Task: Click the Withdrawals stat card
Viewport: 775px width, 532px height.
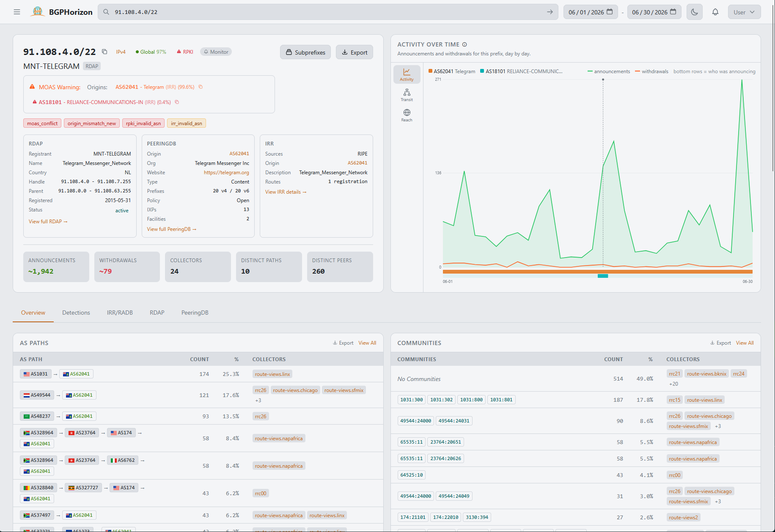Action: point(127,266)
